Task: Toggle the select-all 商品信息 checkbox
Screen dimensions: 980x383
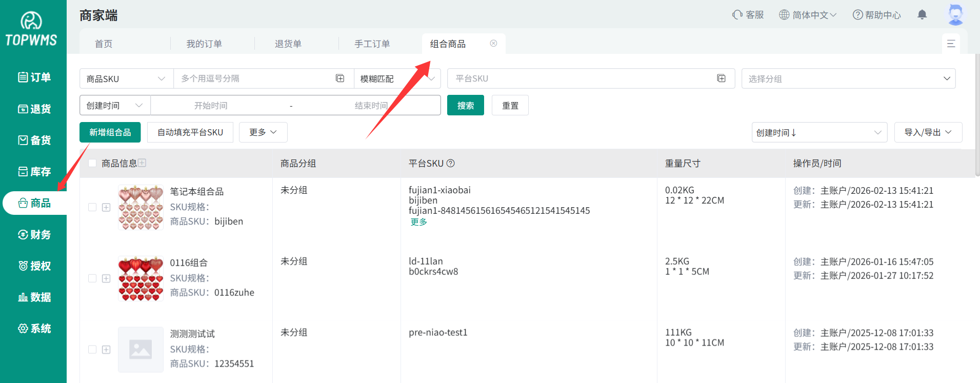Action: point(92,163)
